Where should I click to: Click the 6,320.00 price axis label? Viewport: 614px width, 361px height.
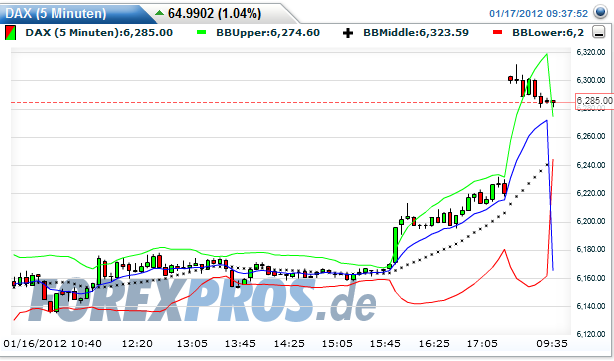tap(591, 52)
